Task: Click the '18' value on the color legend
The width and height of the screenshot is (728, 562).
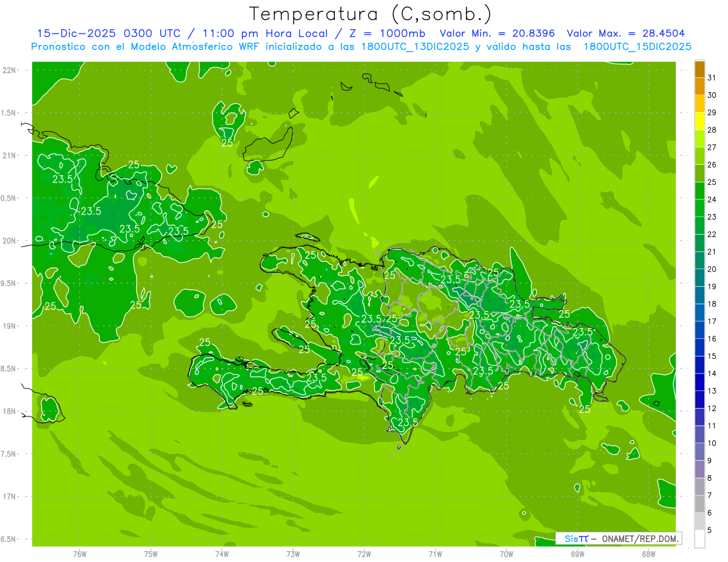Action: pyautogui.click(x=712, y=304)
